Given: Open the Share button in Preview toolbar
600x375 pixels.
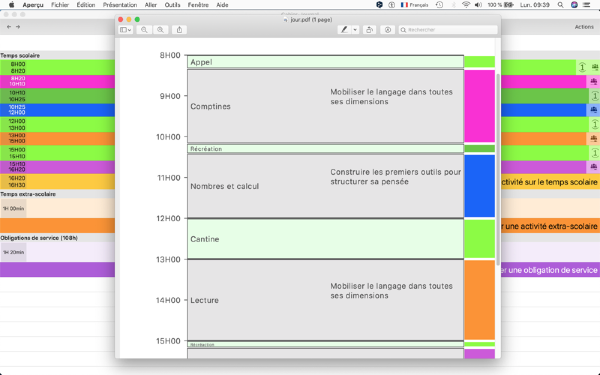Looking at the screenshot, I should tap(179, 30).
